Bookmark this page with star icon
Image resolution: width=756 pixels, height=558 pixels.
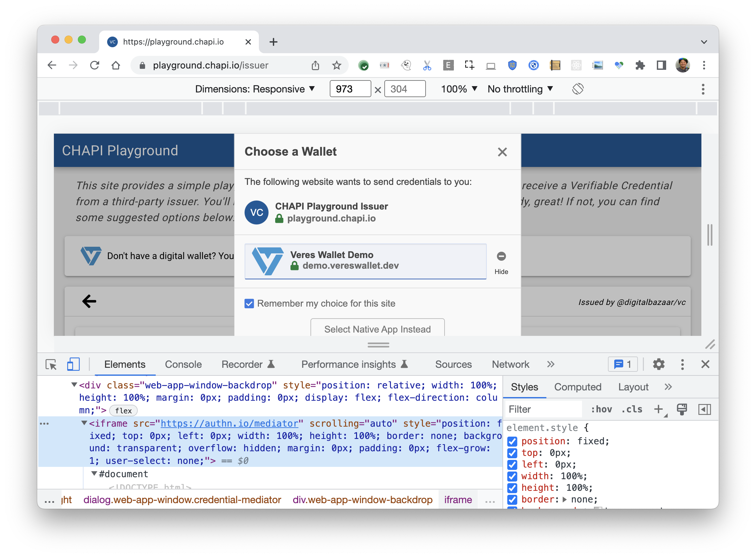(337, 65)
